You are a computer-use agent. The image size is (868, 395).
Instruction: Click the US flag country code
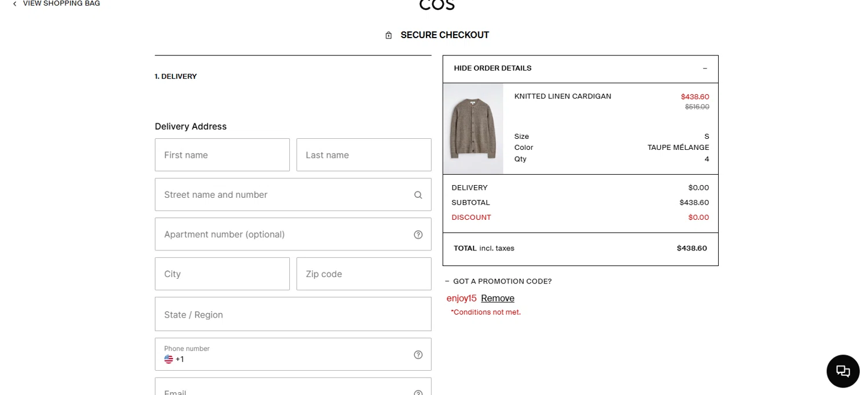168,359
